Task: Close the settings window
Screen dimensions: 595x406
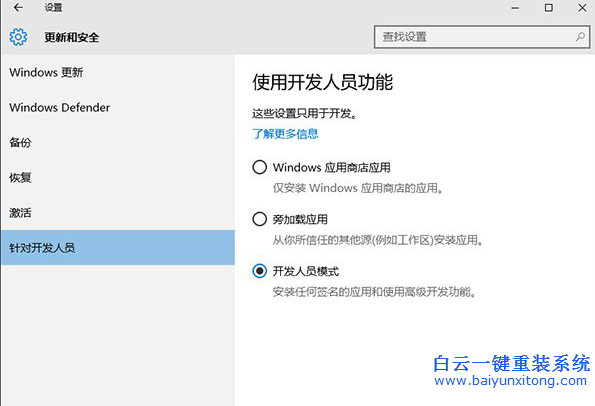Action: (x=582, y=8)
